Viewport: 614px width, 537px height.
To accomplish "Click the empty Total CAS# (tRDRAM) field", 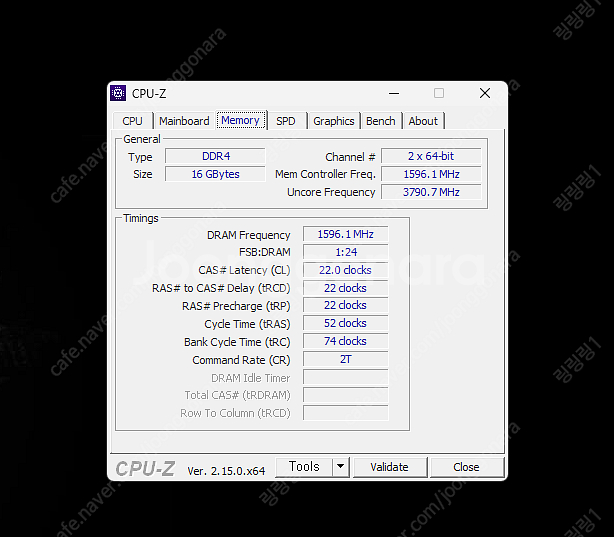I will tap(345, 395).
